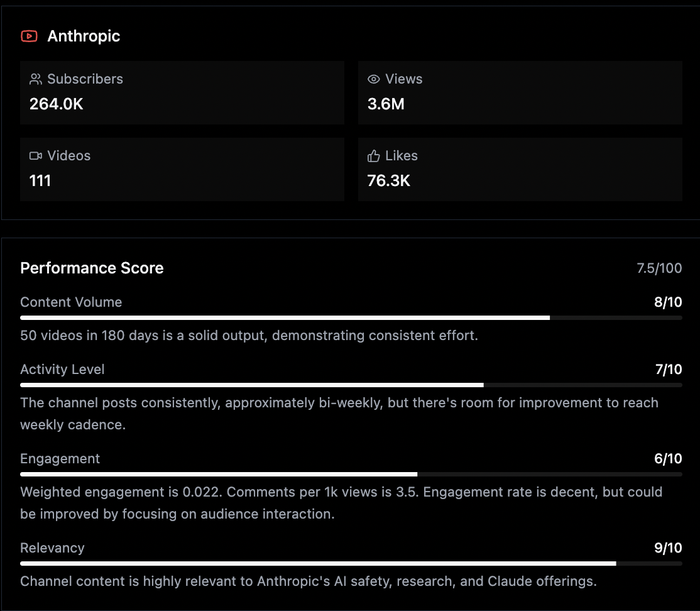
Task: Click the red YouTube icon beside Anthropic
Action: coord(29,36)
